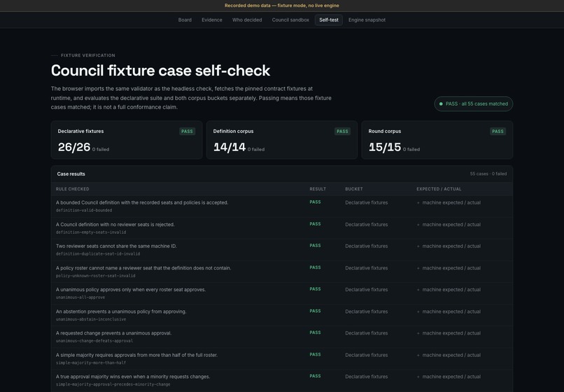This screenshot has width=564, height=392.
Task: Click 'An abstention prevents a unanimous policy' rule
Action: (x=121, y=311)
